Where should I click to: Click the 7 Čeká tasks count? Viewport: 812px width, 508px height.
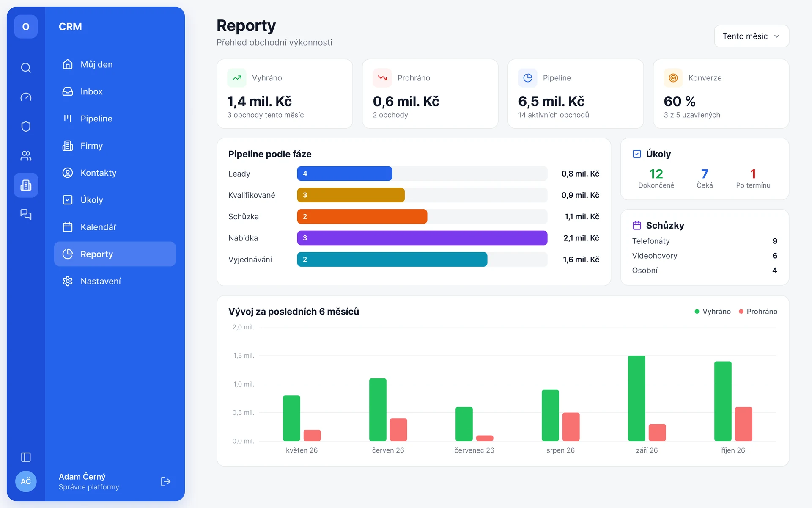[x=705, y=179]
